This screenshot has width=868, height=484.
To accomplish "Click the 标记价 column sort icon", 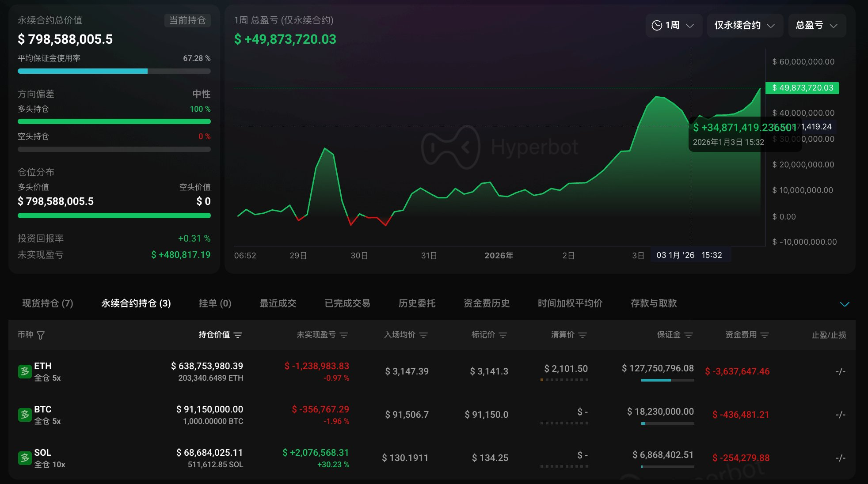I will point(503,335).
